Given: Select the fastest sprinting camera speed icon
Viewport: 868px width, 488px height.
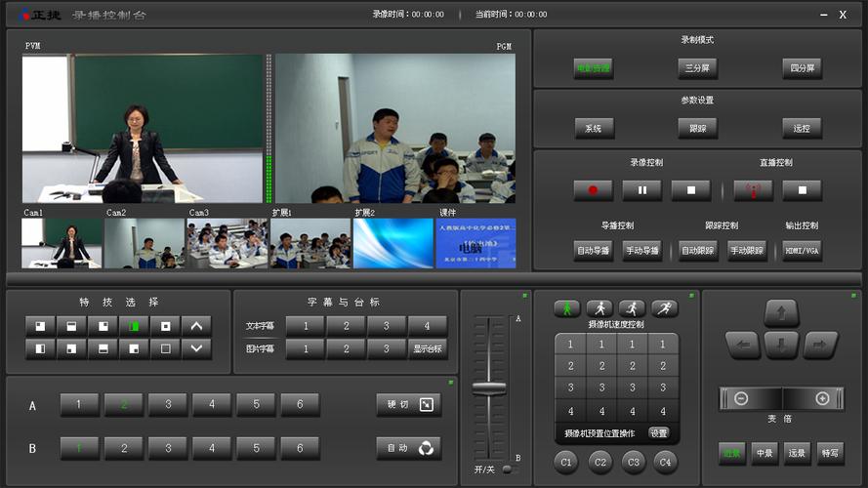Looking at the screenshot, I should (x=664, y=308).
